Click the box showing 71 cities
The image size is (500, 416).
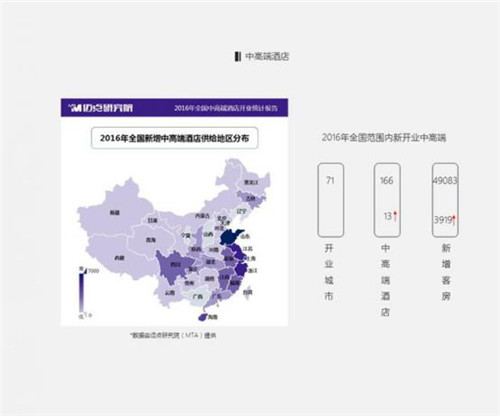tap(330, 200)
